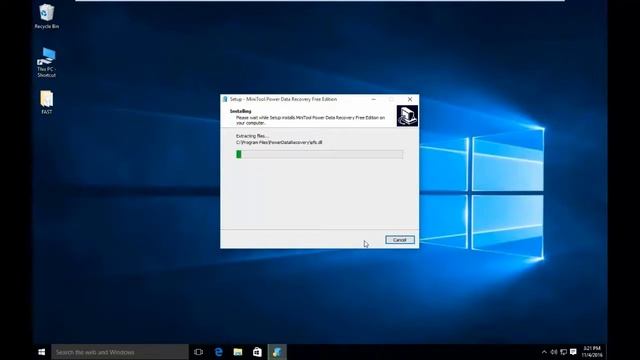Launch Microsoft Edge from taskbar
This screenshot has height=360, width=640.
(218, 352)
